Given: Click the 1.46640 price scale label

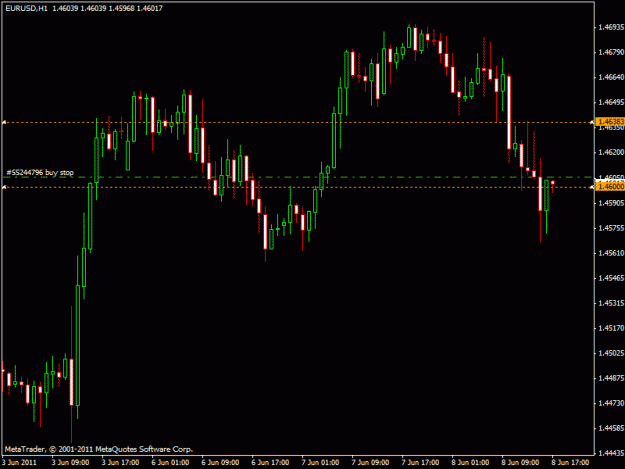Looking at the screenshot, I should click(x=611, y=77).
